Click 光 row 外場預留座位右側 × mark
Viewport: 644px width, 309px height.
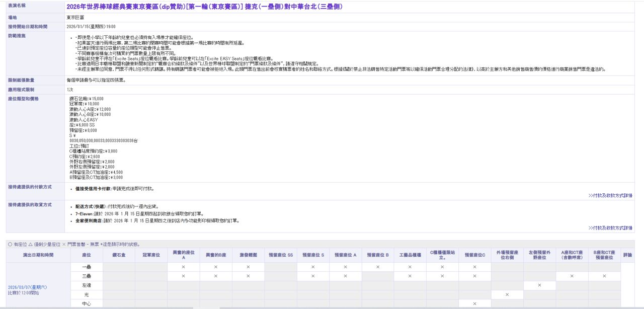(507, 294)
